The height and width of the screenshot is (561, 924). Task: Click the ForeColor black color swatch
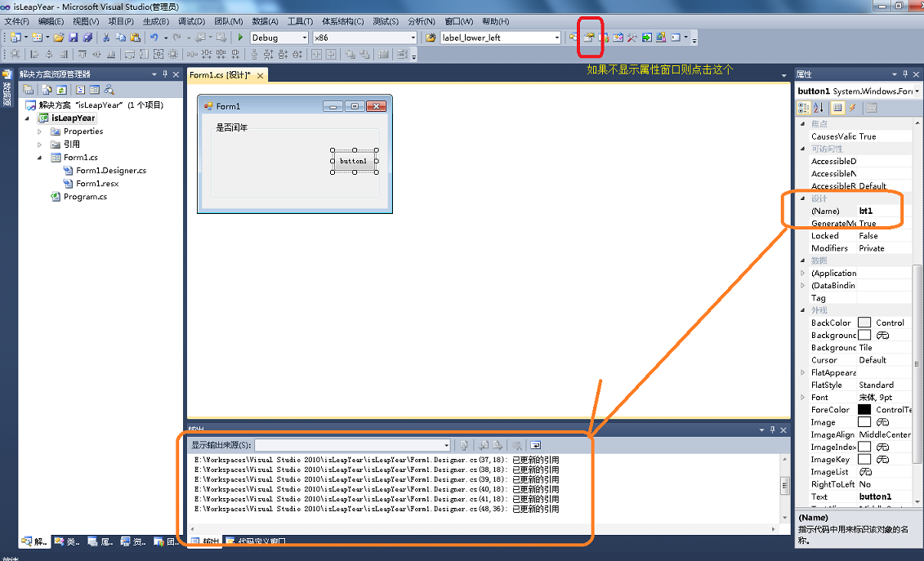864,410
